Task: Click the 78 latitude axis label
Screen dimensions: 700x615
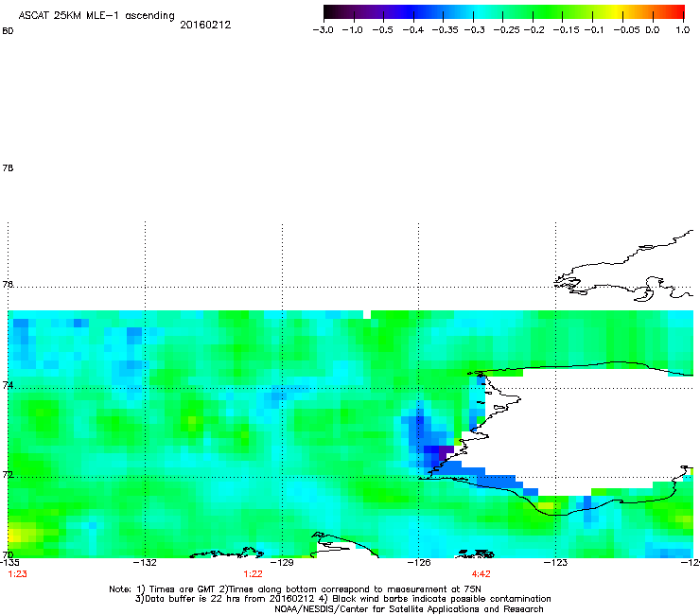Action: 8,167
